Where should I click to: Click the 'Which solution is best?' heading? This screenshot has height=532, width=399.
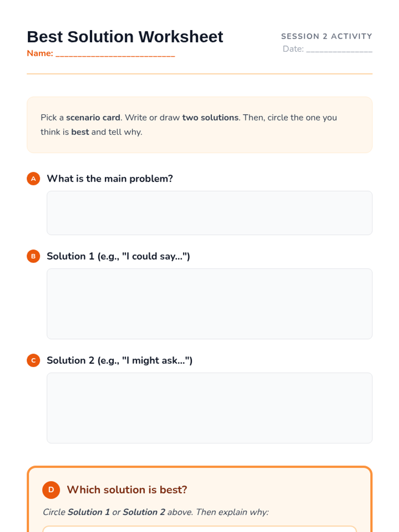point(127,490)
